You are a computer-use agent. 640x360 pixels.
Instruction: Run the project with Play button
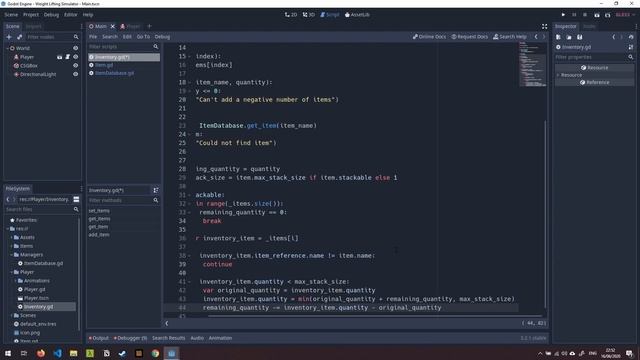pos(563,15)
